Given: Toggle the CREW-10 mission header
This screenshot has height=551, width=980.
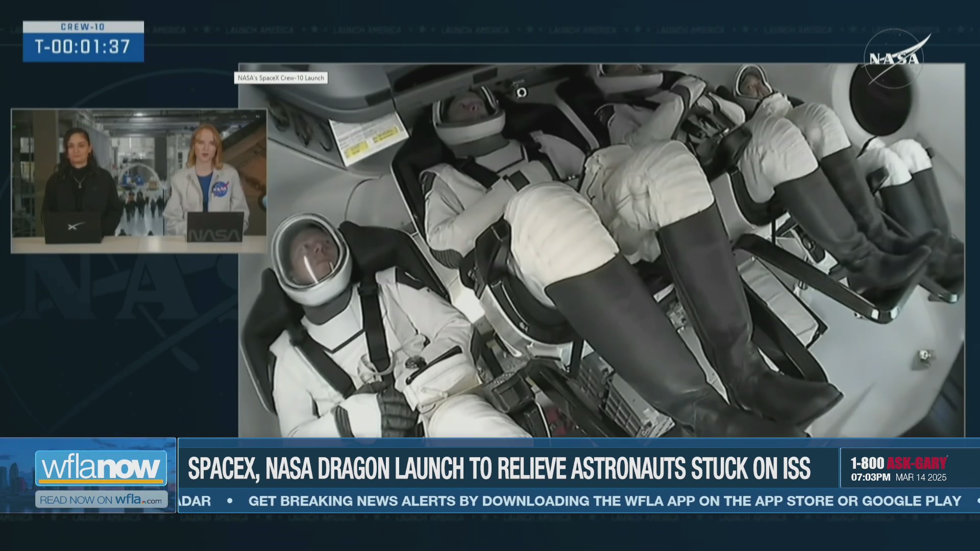Looking at the screenshot, I should click(x=83, y=26).
